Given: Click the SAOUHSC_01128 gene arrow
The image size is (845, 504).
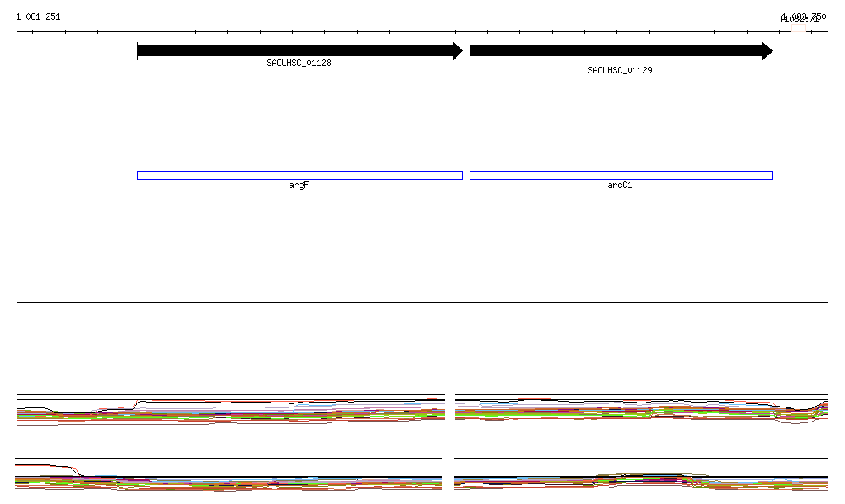Looking at the screenshot, I should click(300, 51).
